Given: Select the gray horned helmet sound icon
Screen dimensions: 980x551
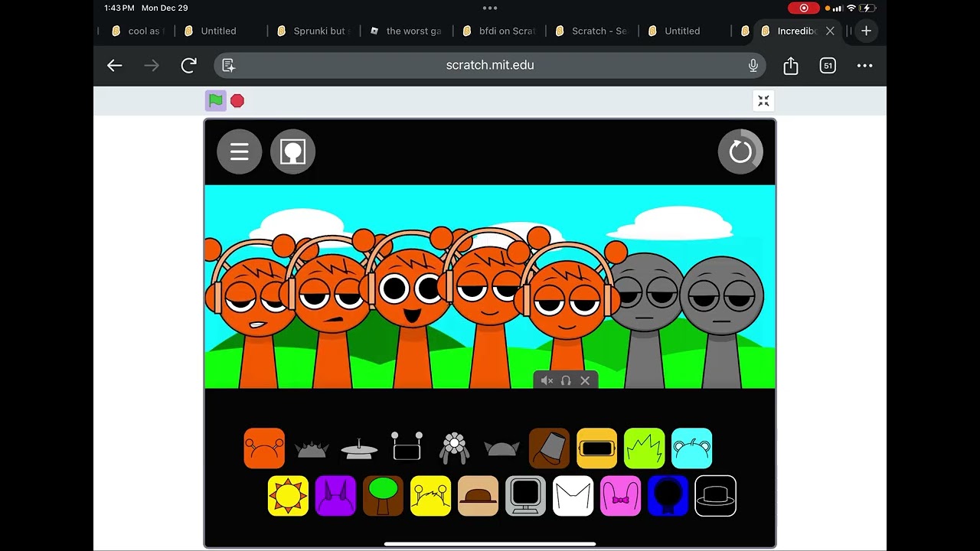Looking at the screenshot, I should pos(501,448).
